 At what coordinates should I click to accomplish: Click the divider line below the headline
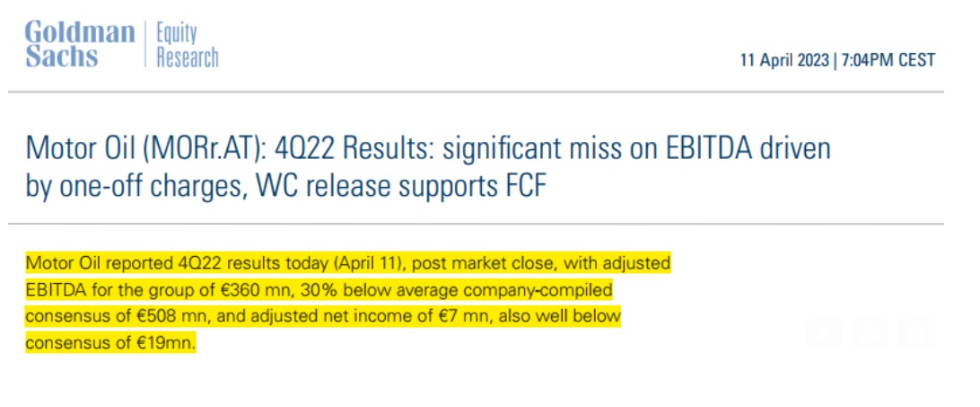(x=476, y=224)
